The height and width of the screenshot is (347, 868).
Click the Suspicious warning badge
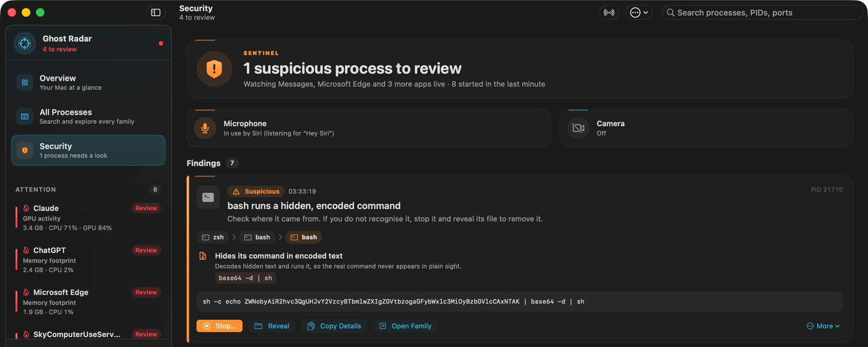pos(256,192)
